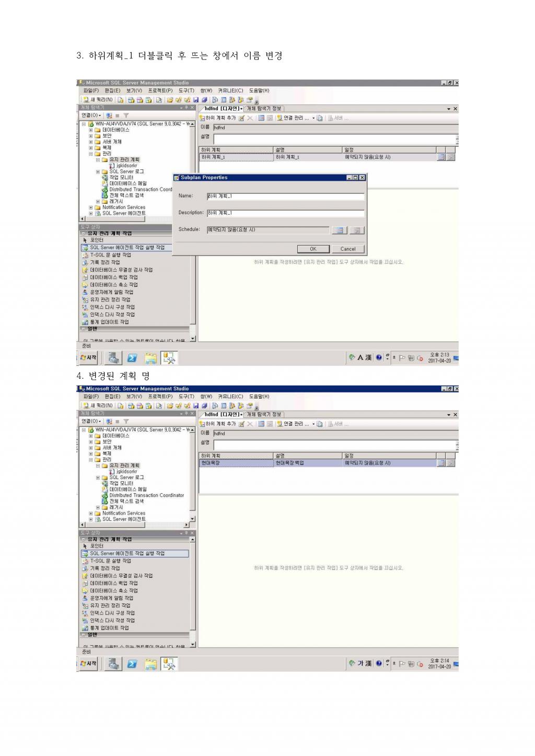535x756 pixels.
Task: Click 시작 button on taskbar showing 2:14
Action: click(x=88, y=664)
